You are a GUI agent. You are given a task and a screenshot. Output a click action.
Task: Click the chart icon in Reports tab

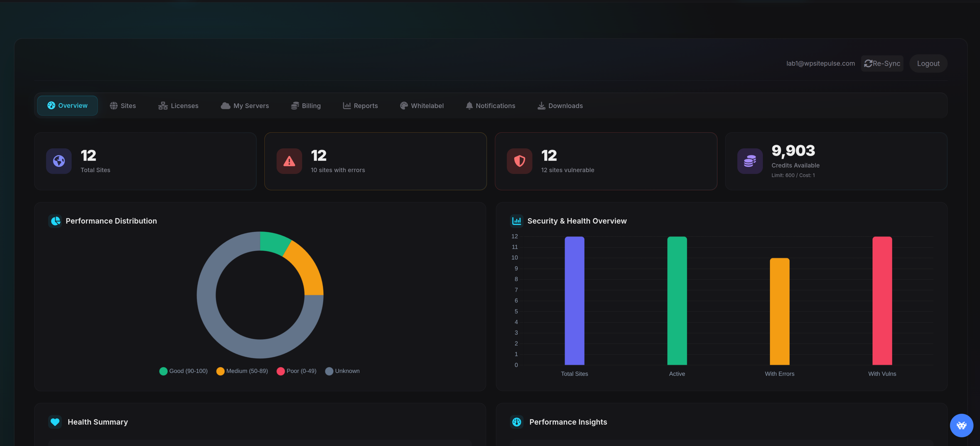click(347, 106)
